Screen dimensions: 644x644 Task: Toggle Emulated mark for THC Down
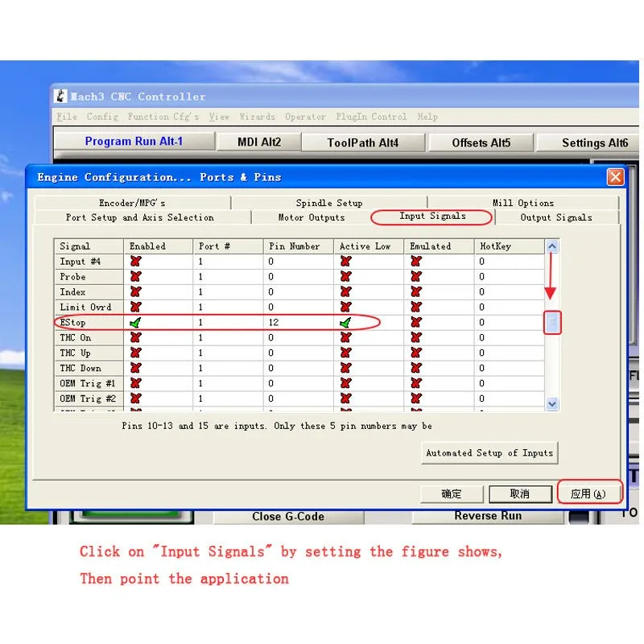[x=416, y=368]
